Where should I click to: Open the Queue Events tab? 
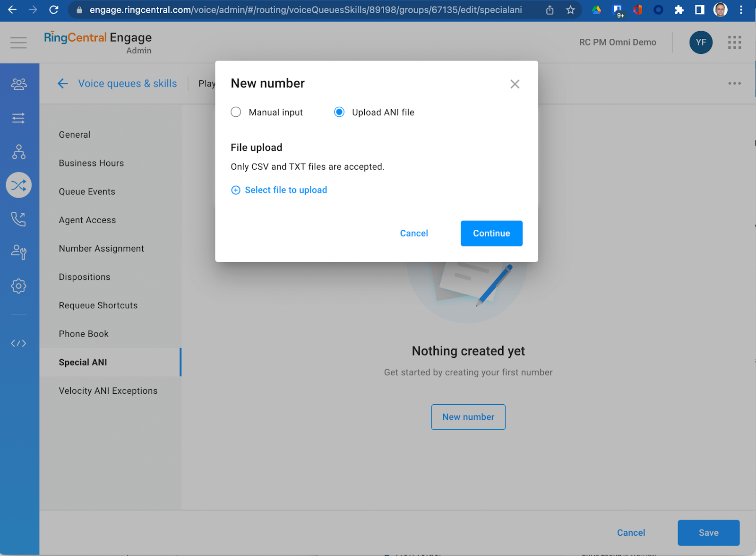coord(110,191)
